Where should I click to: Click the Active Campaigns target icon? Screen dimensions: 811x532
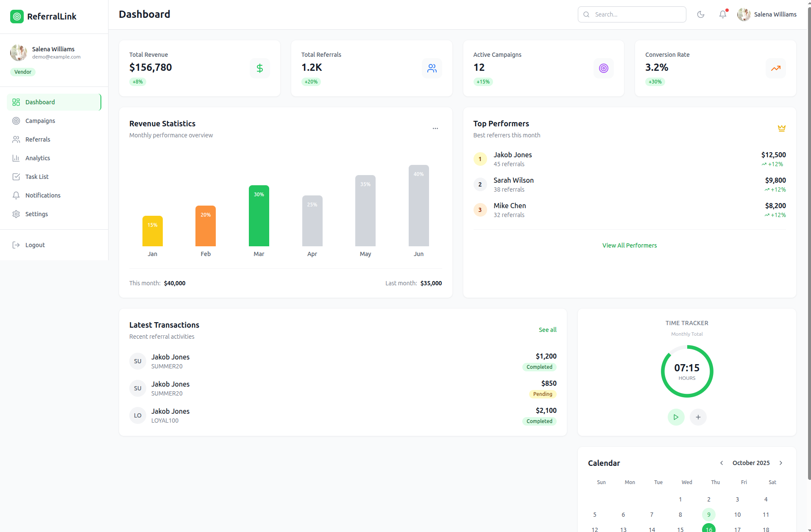604,68
